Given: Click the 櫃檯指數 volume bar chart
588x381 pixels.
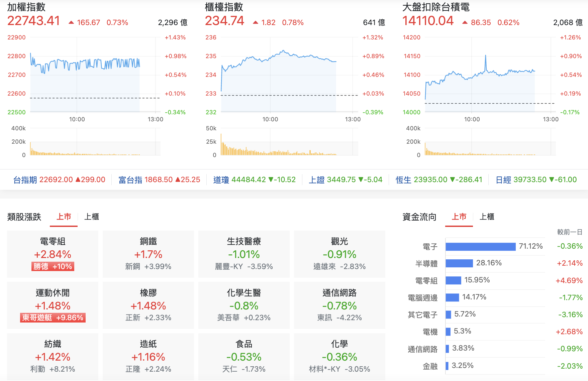Looking at the screenshot, I should coord(289,142).
